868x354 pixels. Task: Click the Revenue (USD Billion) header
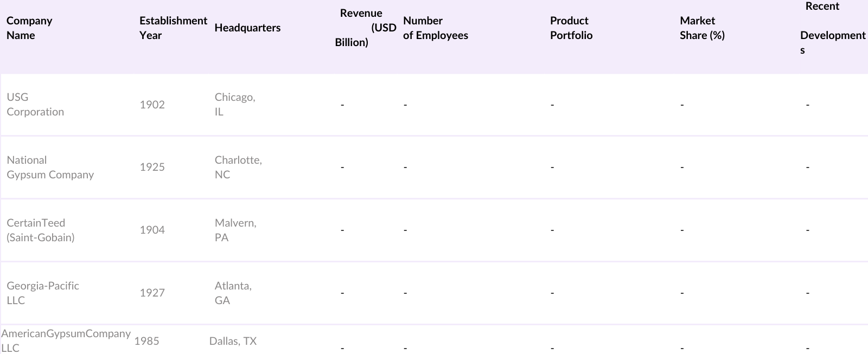[361, 28]
